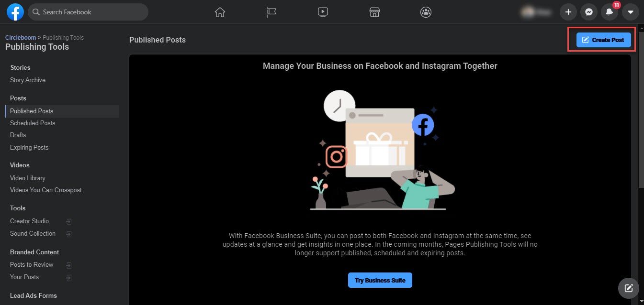Screen dimensions: 644x305
Task: Check notifications via the bell icon
Action: (609, 12)
